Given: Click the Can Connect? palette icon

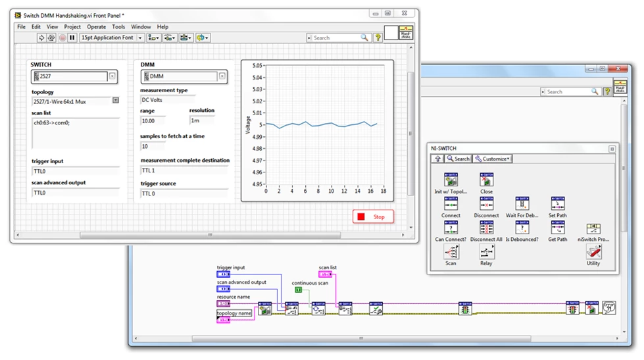Looking at the screenshot, I should coord(451,228).
